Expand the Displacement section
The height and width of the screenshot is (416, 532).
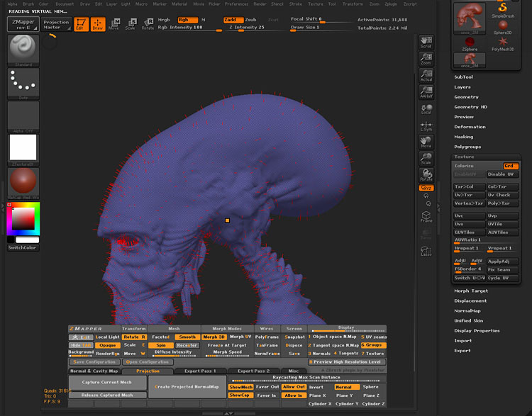coord(470,300)
